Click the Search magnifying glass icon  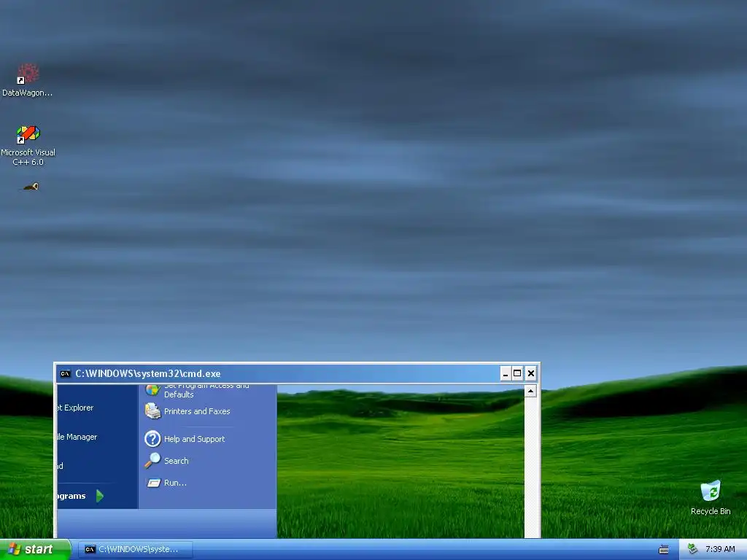[x=152, y=461]
